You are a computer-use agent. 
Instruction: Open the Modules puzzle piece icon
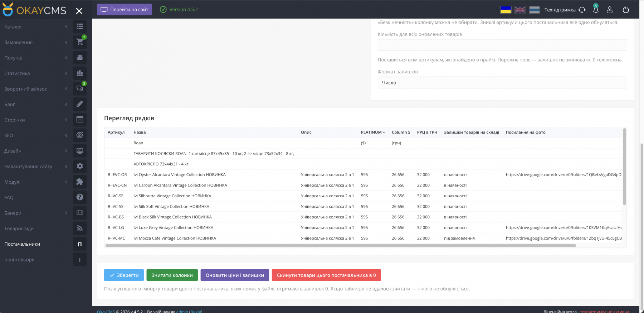tap(80, 182)
